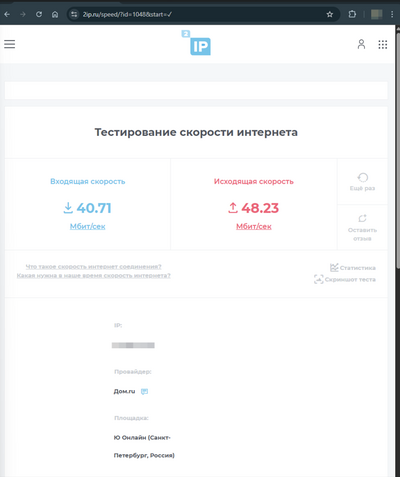Select the Дом.ru provider text
This screenshot has height=477, width=400.
(124, 391)
